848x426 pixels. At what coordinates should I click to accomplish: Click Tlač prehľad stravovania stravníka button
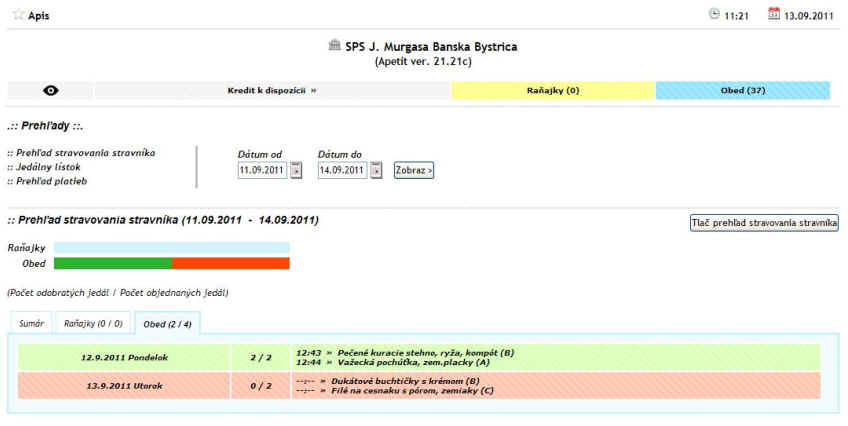click(x=764, y=223)
